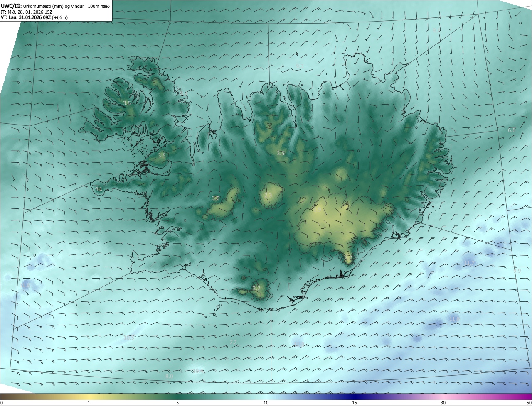Click the 2.3 value on the central glacier
532x406 pixels.
point(268,196)
